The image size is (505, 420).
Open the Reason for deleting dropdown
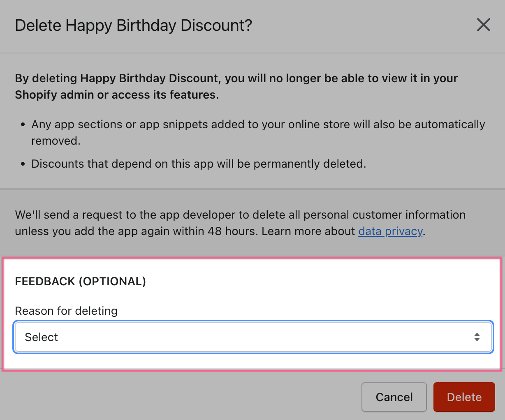tap(253, 337)
